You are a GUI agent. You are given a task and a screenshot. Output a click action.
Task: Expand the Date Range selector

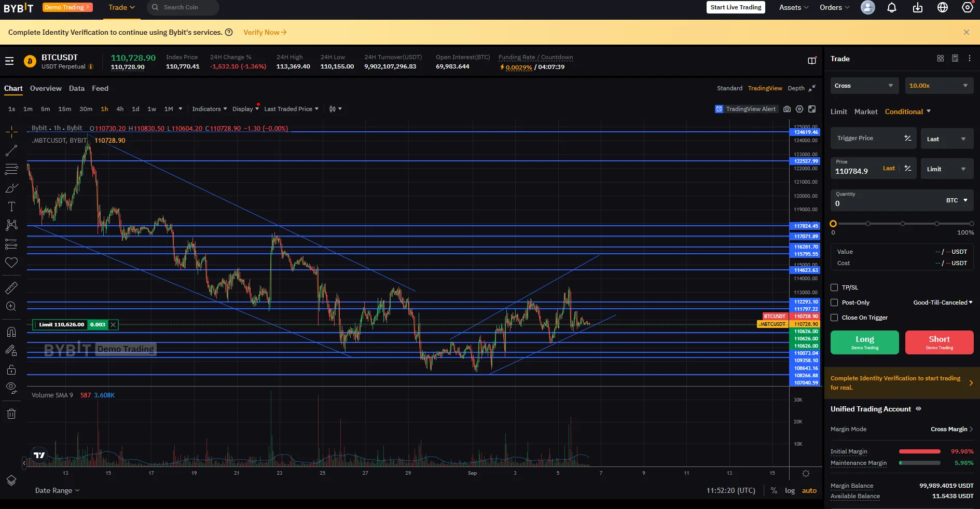click(x=57, y=490)
